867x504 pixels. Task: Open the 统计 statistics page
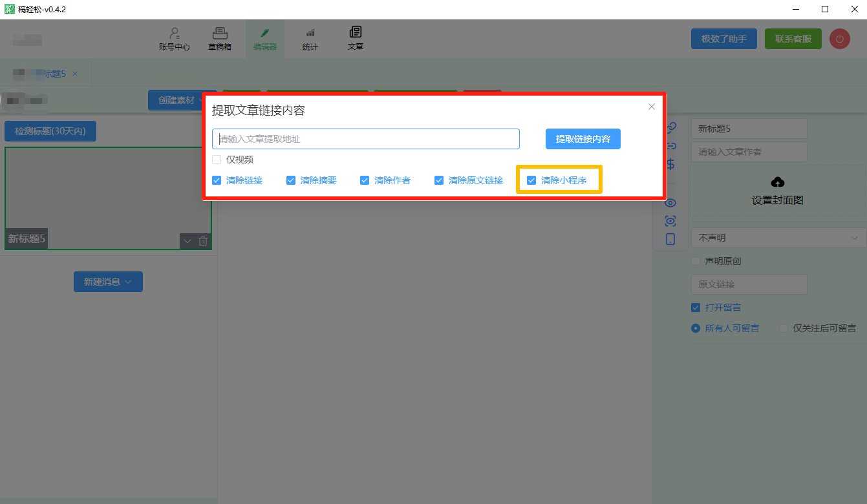310,39
